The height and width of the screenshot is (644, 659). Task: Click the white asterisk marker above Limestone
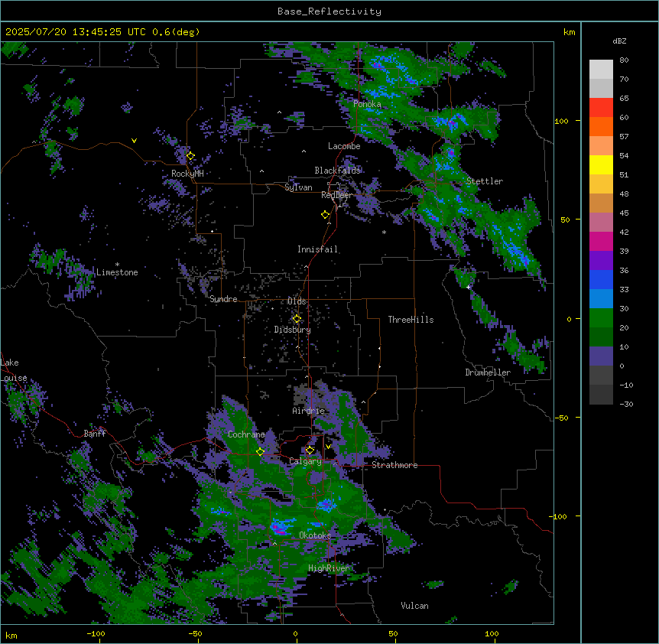click(117, 265)
